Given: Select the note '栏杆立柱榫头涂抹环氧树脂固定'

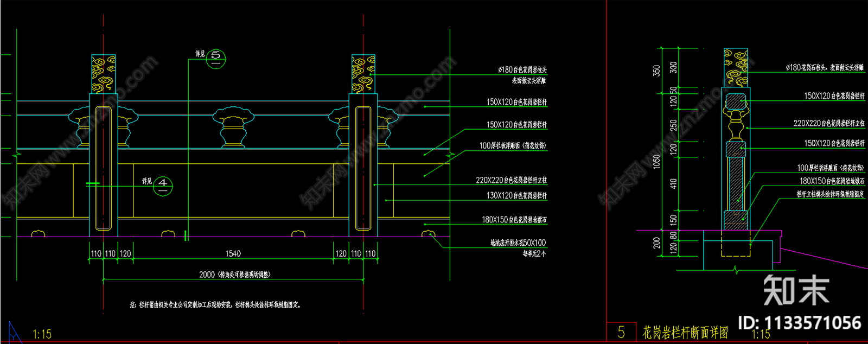Looking at the screenshot, I should pyautogui.click(x=830, y=194).
